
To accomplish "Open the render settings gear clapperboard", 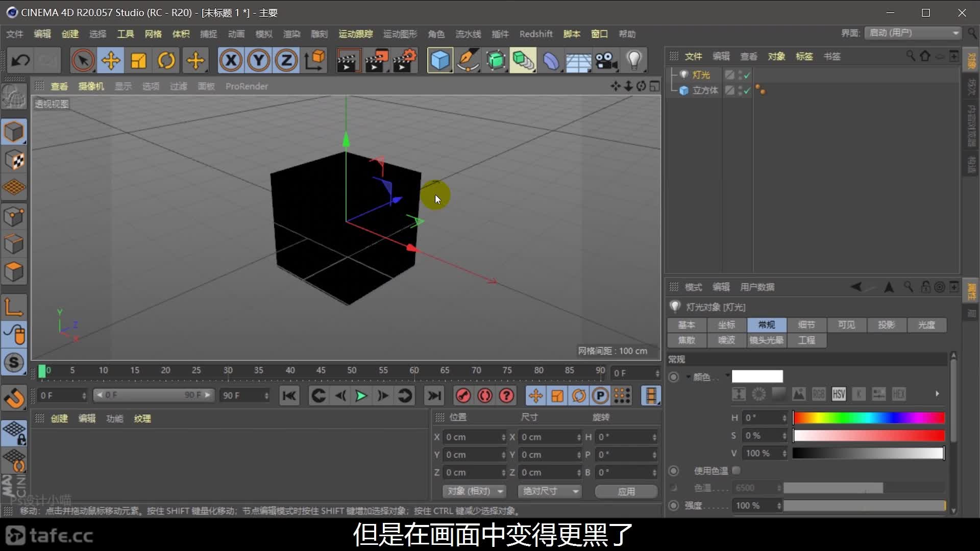I will [405, 61].
